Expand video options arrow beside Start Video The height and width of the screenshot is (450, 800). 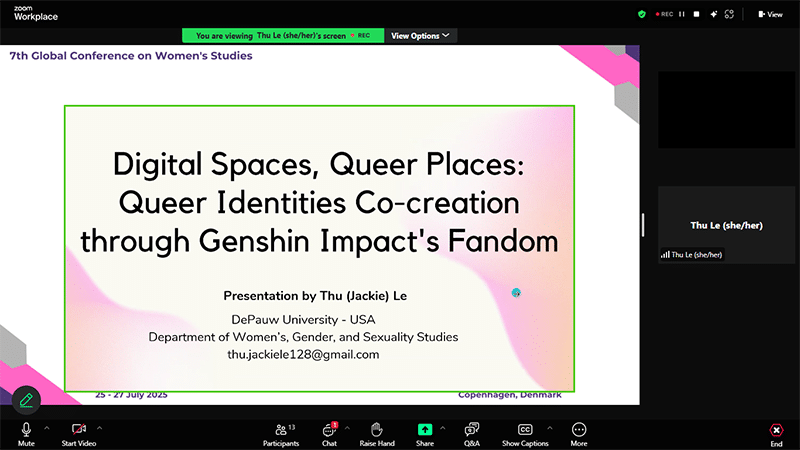point(99,427)
